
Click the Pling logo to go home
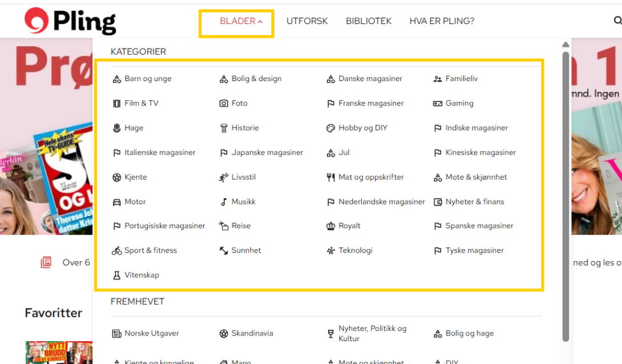[x=70, y=21]
